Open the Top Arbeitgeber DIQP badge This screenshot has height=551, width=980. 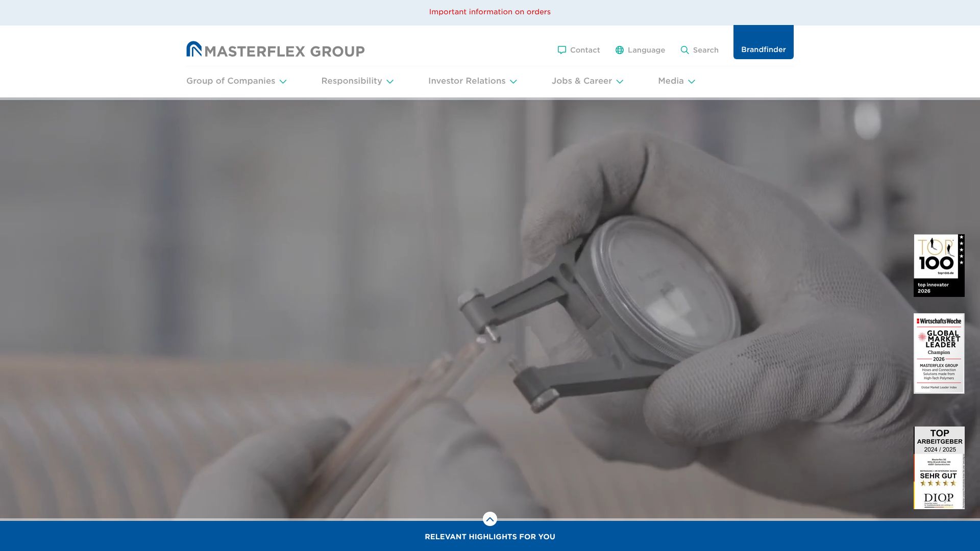[x=939, y=467]
